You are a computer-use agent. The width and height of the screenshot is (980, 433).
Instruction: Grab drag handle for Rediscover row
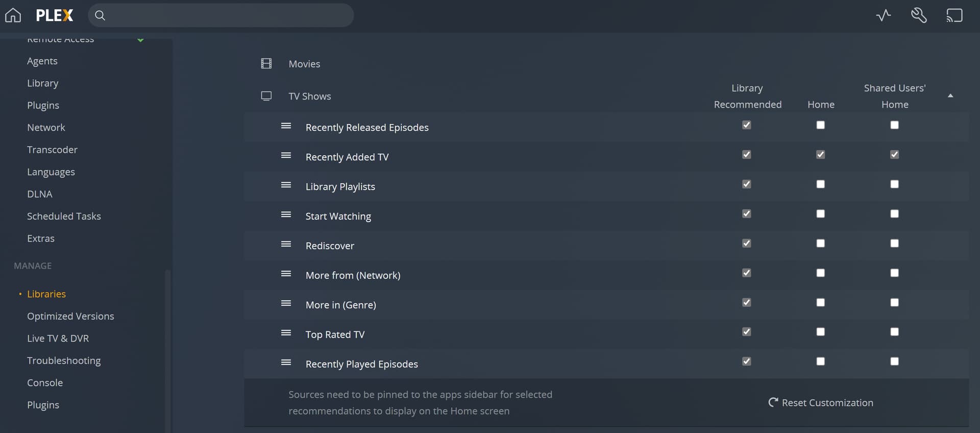[x=286, y=245]
